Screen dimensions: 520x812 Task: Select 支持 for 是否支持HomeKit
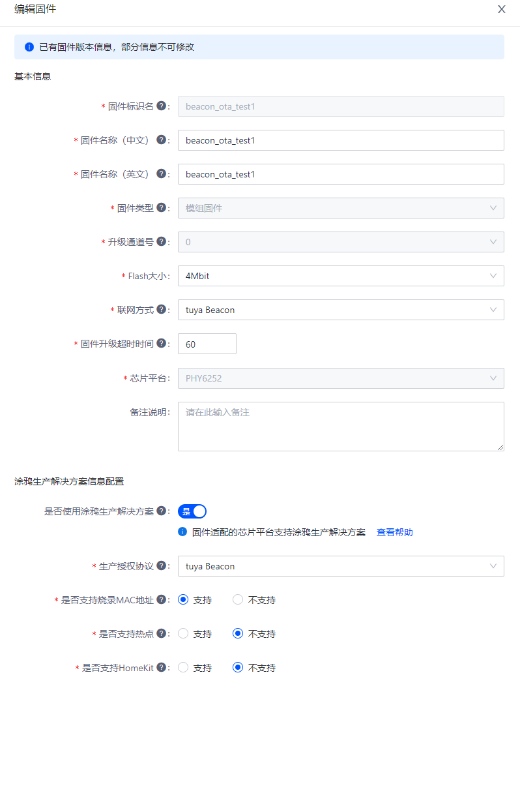[195, 667]
